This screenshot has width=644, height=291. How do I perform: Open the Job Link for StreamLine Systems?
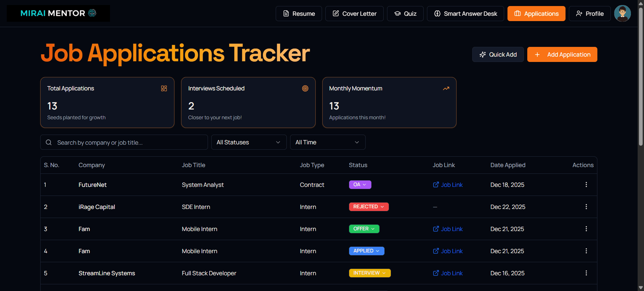point(448,273)
